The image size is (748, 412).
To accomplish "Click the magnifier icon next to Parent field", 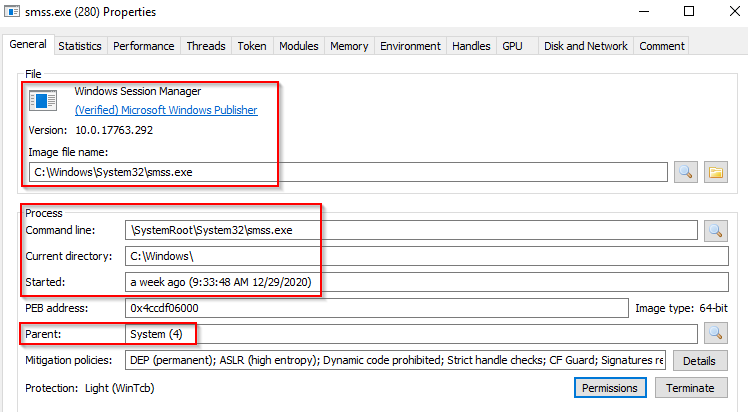I will tap(716, 333).
